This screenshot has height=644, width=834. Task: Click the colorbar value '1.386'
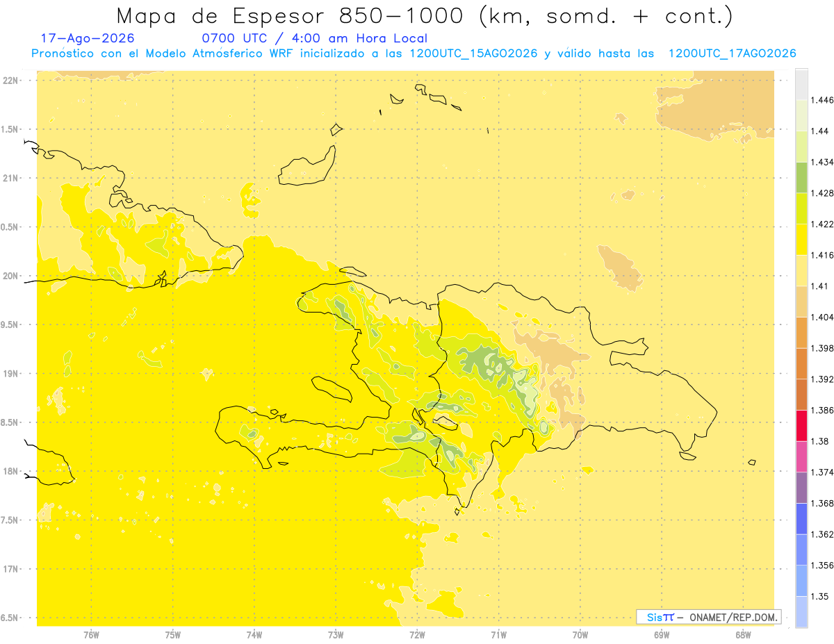click(821, 410)
